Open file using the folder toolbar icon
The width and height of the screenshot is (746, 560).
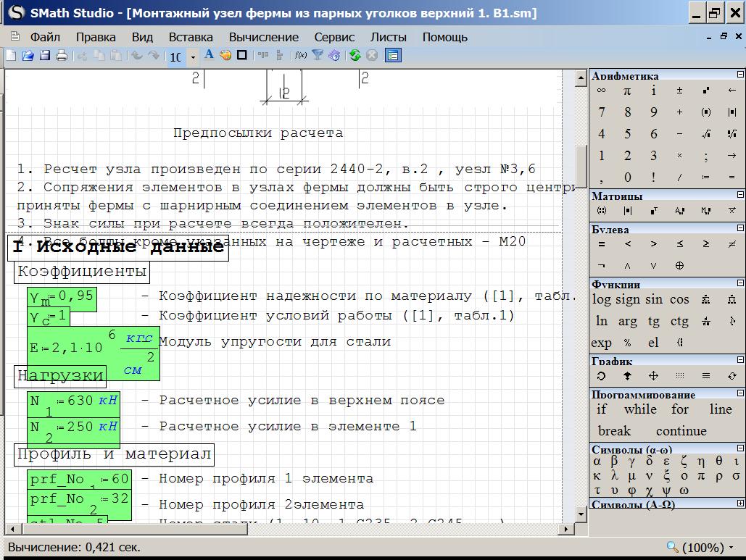pos(28,56)
